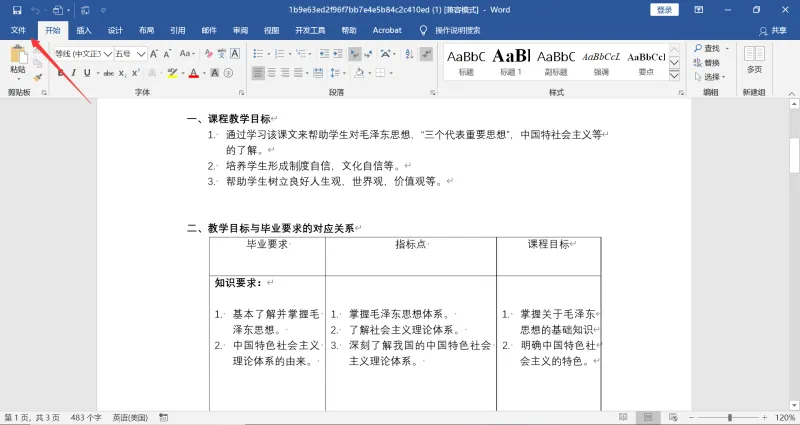Click the 替换 replace icon

pos(706,63)
